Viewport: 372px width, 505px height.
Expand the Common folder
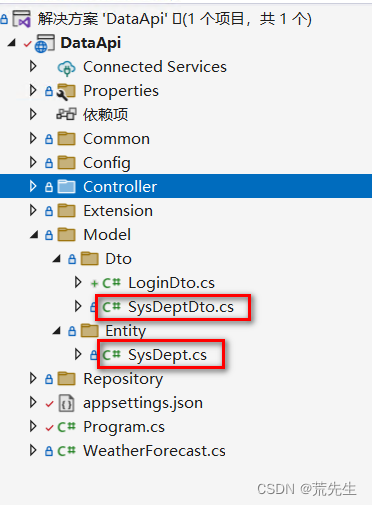(33, 138)
